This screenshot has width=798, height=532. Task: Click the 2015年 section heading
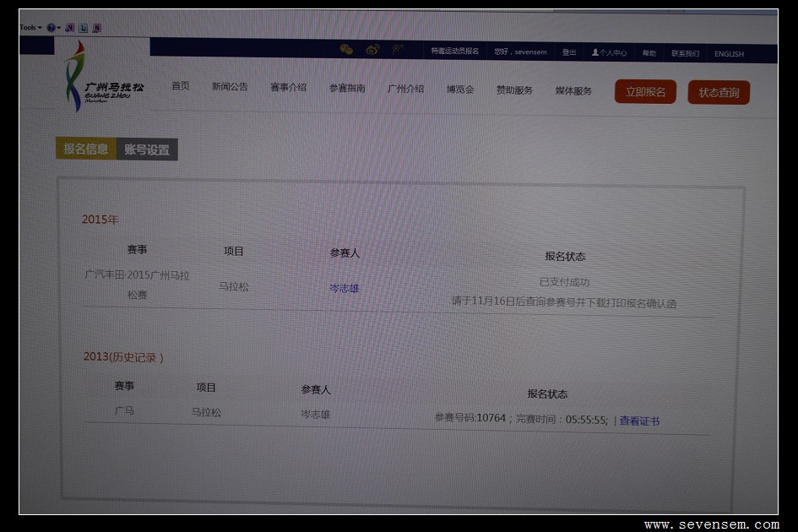(x=100, y=220)
